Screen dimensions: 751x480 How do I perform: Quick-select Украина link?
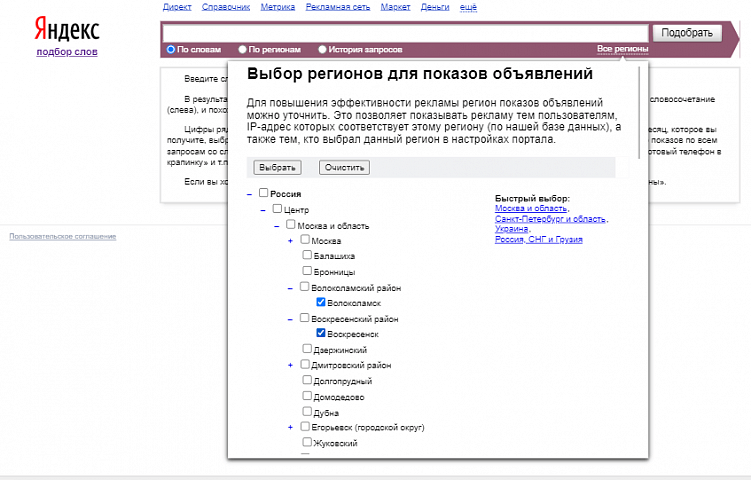tap(512, 229)
